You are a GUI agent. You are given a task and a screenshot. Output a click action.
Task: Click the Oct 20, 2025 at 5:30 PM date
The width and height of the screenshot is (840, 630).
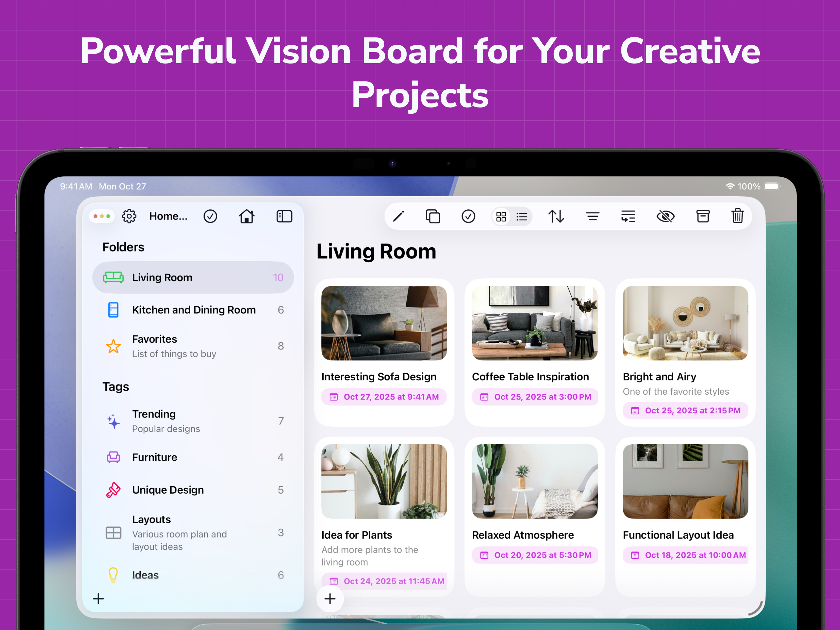coord(535,555)
